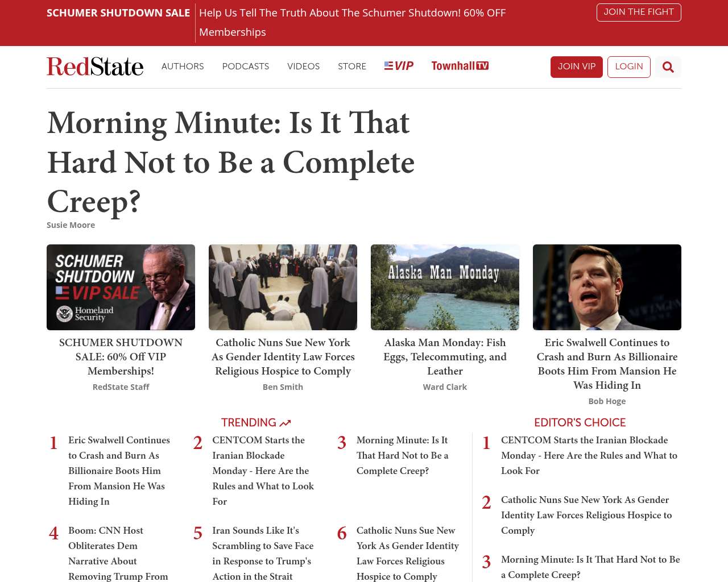Open the Eric Swalwell article photo
Image resolution: width=728 pixels, height=582 pixels.
[x=607, y=287]
